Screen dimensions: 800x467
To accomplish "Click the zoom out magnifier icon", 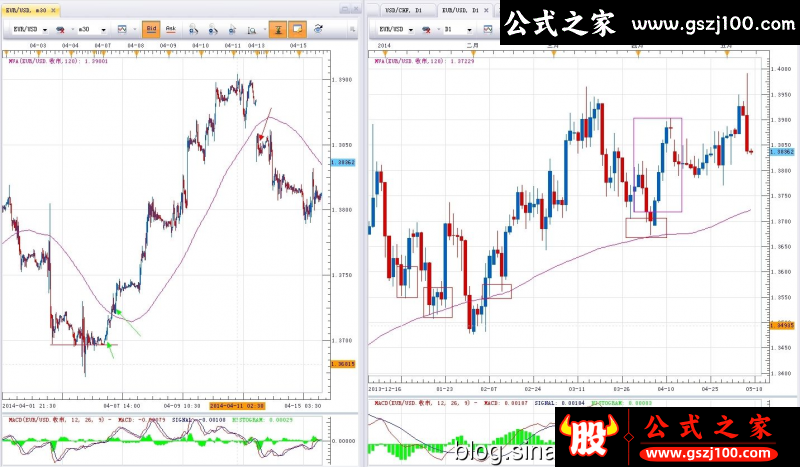I will 213,30.
